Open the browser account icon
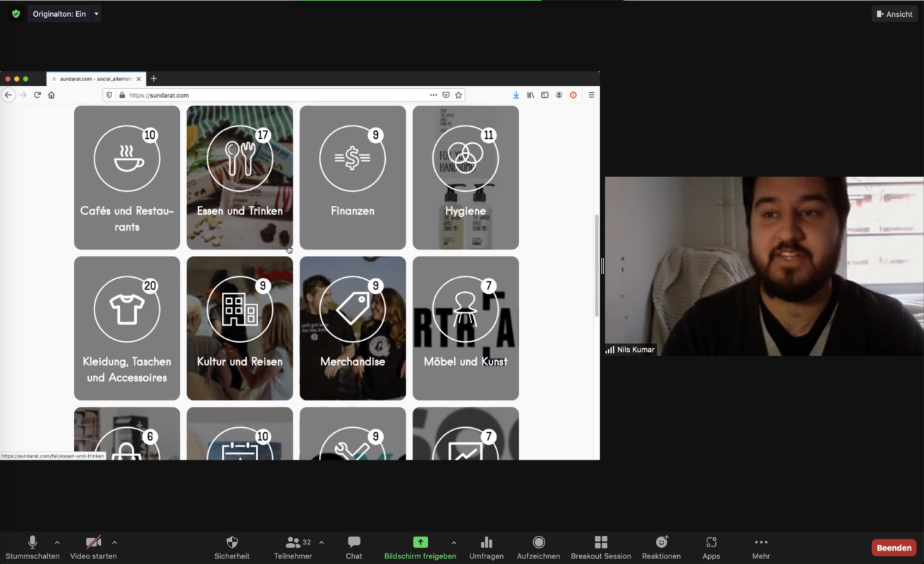 (559, 95)
